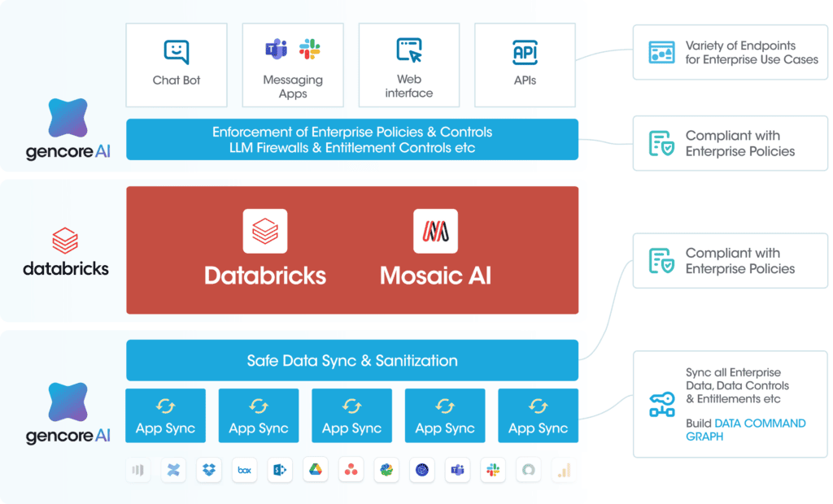Screen dimensions: 833x504
Task: Click the Slack icon in the app row
Action: pyautogui.click(x=492, y=470)
